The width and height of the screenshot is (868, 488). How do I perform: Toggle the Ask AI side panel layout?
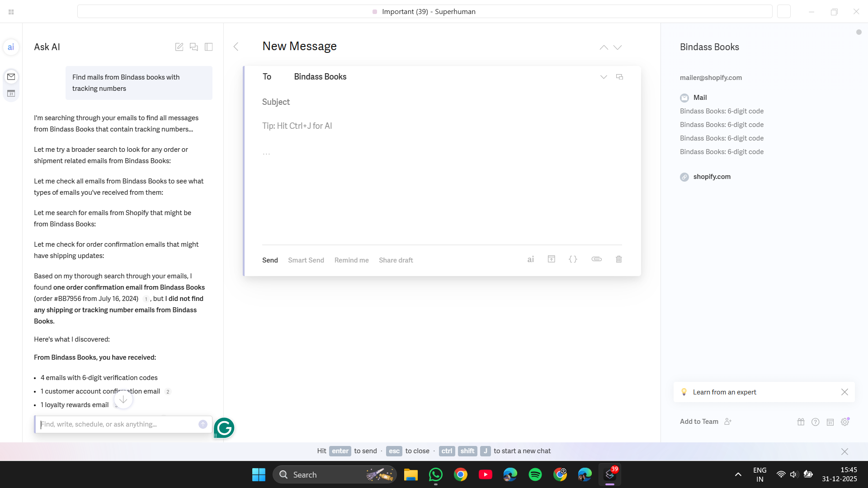click(x=208, y=47)
